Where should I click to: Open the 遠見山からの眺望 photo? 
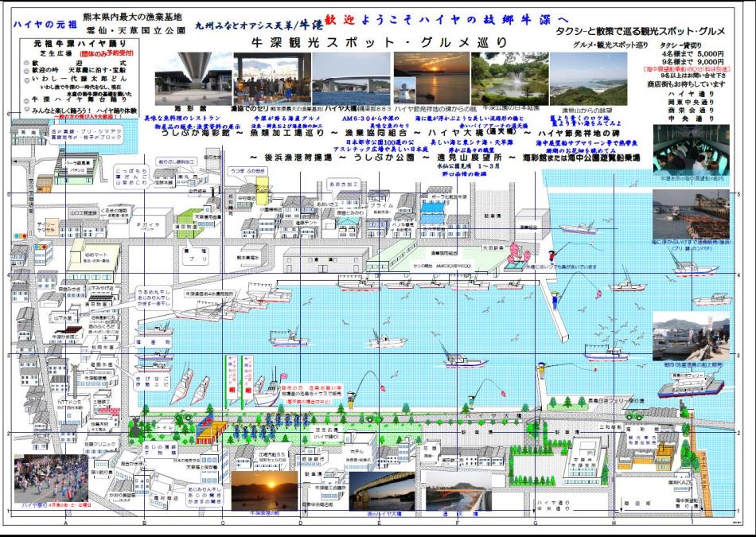click(588, 78)
